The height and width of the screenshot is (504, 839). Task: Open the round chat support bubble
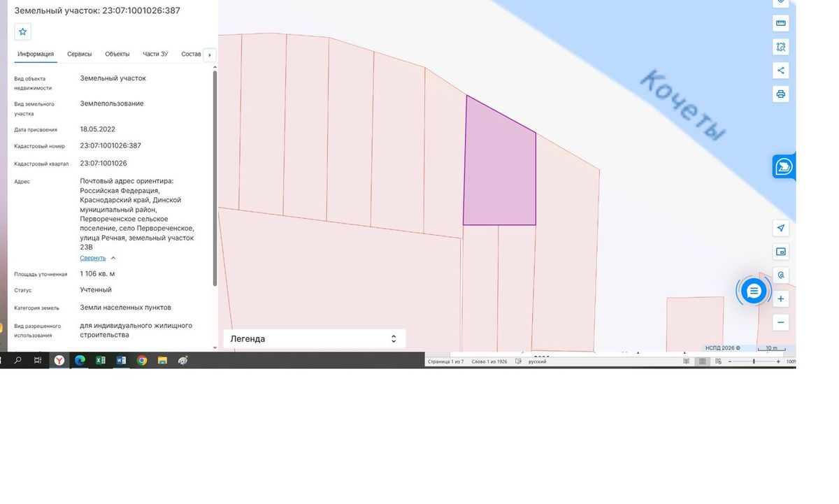click(754, 291)
